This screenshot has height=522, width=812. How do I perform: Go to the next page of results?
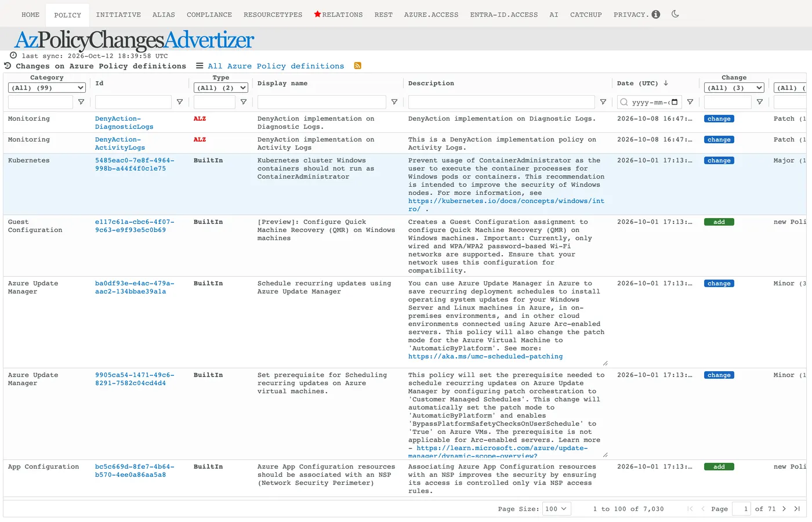point(784,509)
